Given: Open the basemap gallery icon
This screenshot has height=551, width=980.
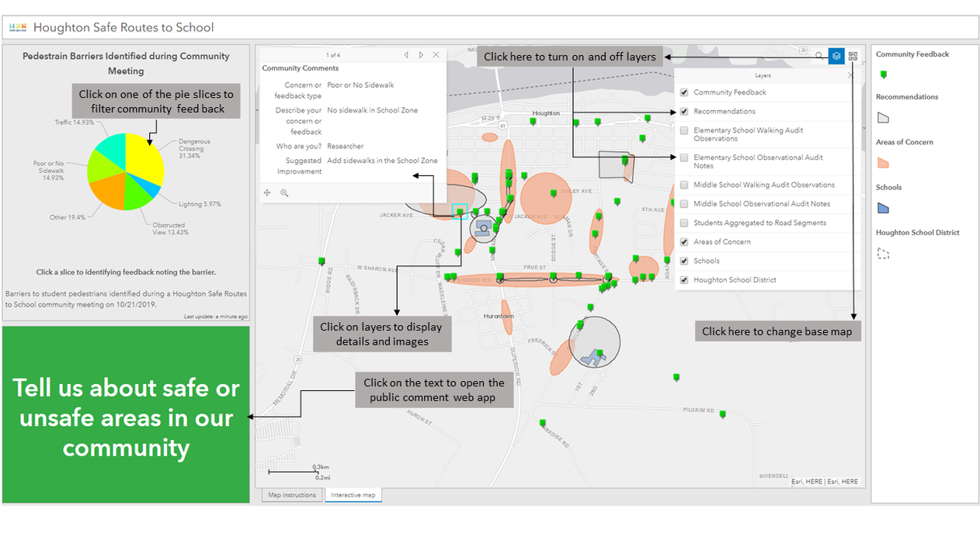Looking at the screenshot, I should [x=853, y=57].
